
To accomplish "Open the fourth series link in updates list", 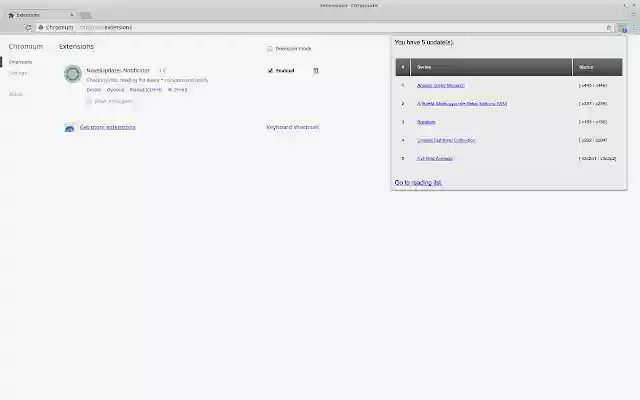I will point(446,140).
